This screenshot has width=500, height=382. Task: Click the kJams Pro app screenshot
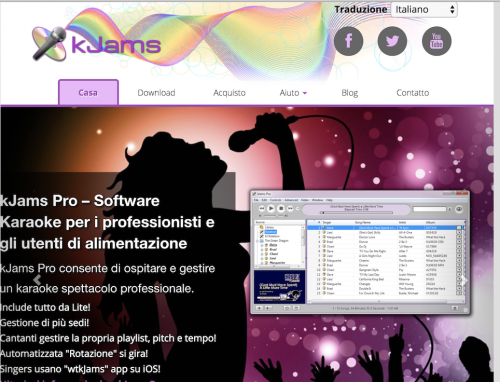[360, 252]
